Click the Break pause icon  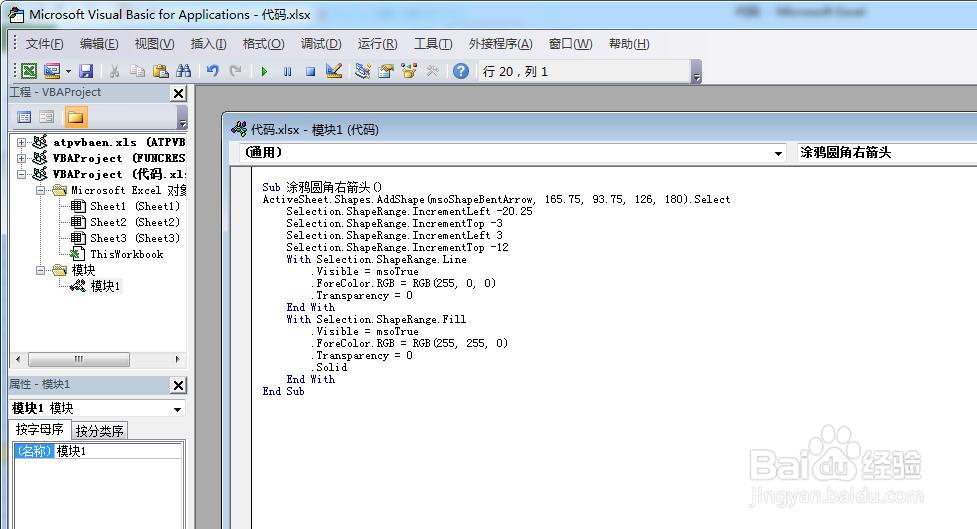point(287,72)
